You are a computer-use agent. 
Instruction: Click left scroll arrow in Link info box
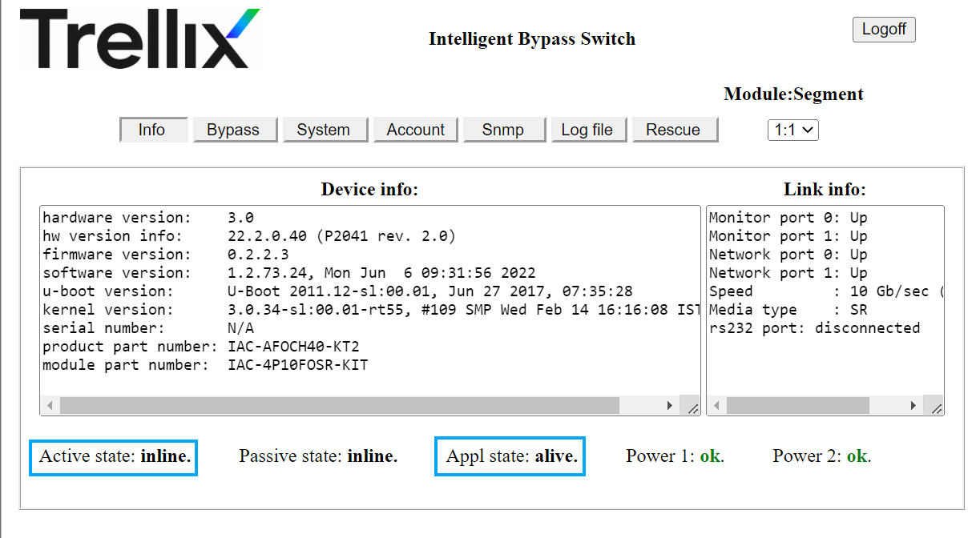[x=716, y=406]
